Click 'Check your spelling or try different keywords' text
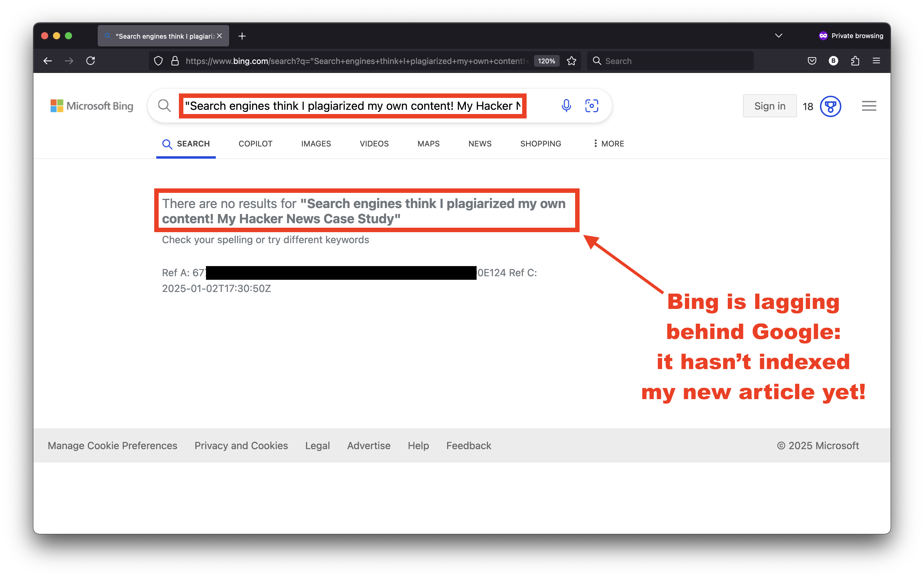 (265, 240)
